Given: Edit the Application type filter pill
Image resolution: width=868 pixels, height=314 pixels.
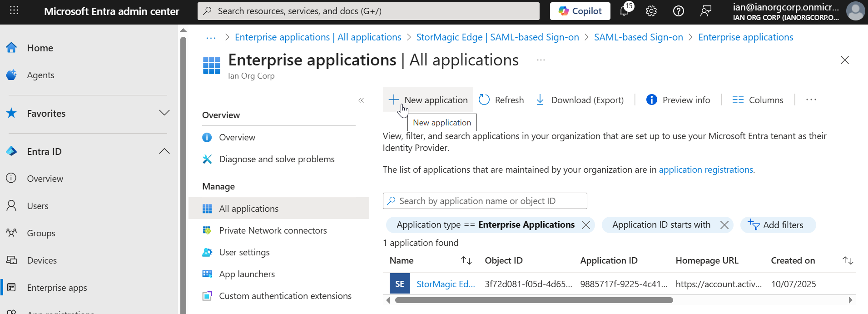Looking at the screenshot, I should pos(486,224).
